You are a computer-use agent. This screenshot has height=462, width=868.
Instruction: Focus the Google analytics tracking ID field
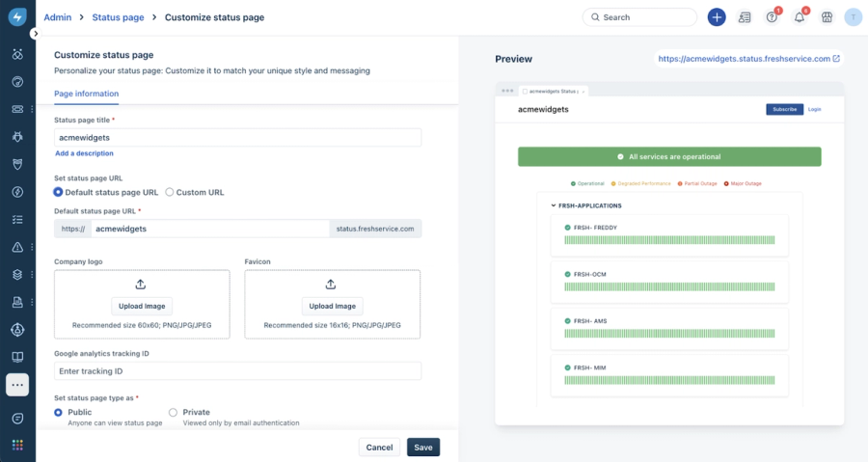(237, 370)
